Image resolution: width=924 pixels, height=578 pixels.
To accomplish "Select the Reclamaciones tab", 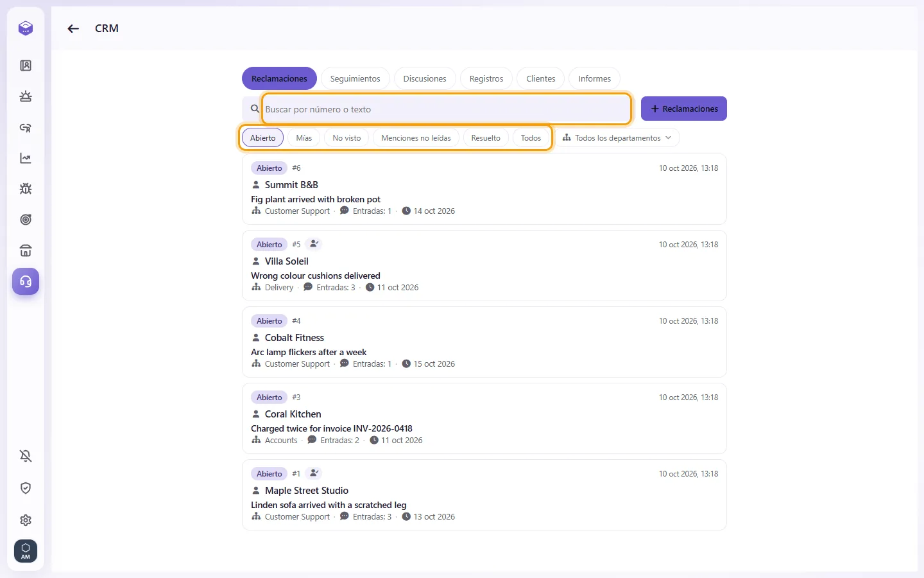I will (279, 78).
